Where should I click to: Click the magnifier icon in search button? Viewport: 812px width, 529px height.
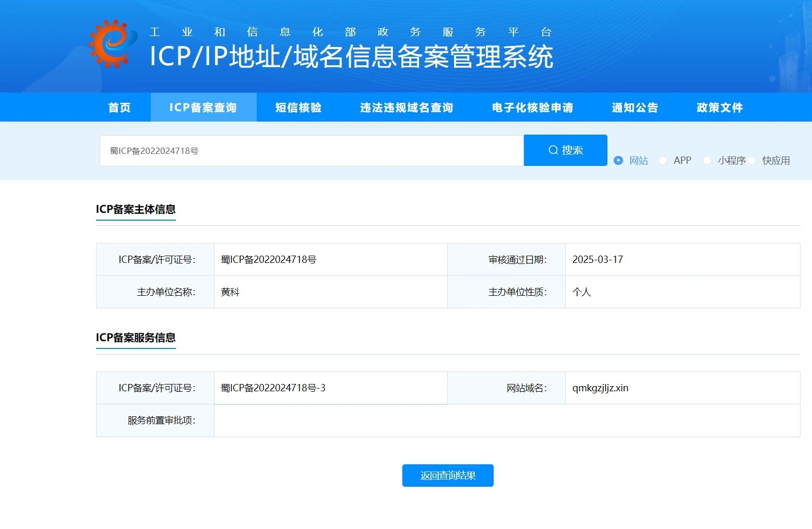(x=553, y=150)
